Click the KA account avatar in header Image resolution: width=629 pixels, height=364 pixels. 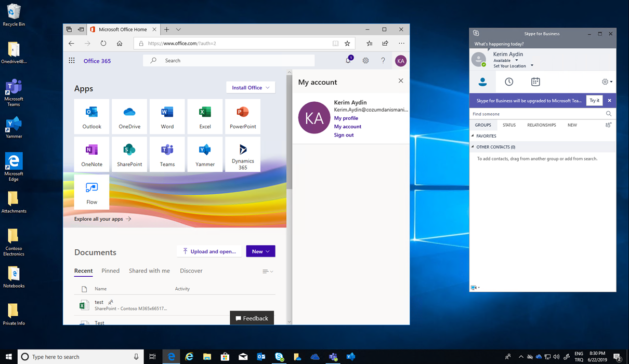[401, 61]
